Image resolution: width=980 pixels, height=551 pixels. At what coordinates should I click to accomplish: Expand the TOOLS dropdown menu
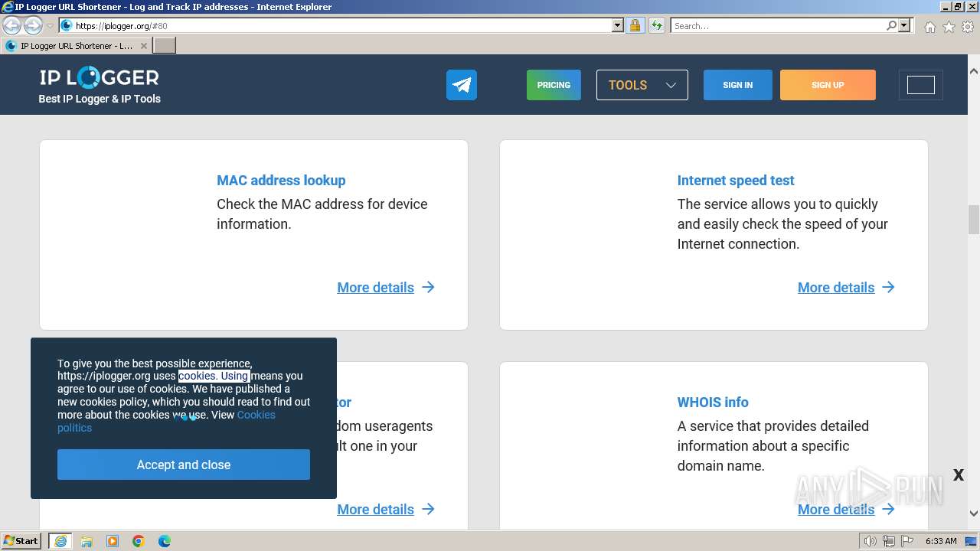coord(642,85)
